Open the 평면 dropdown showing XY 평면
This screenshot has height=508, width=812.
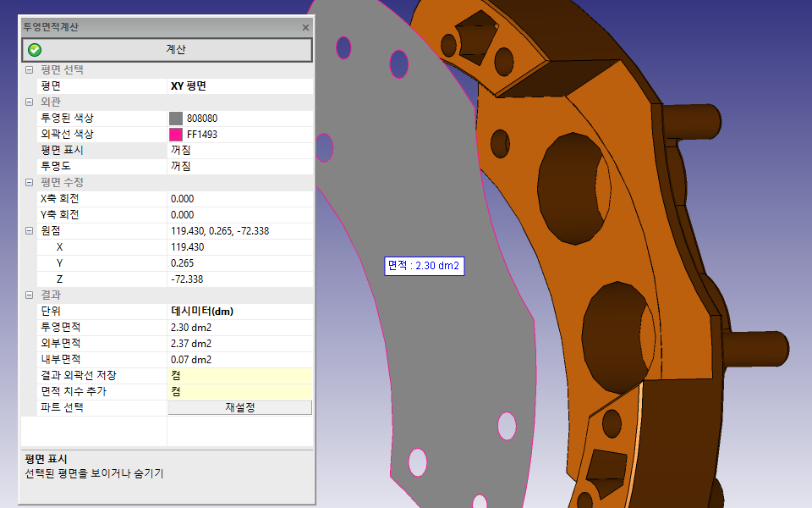pos(239,86)
